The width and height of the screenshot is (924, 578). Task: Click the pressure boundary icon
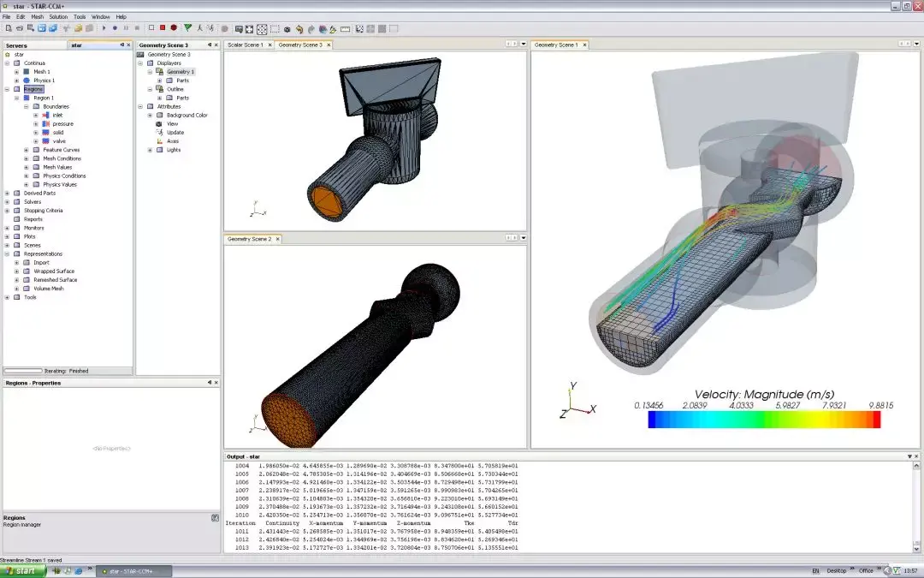tap(45, 124)
